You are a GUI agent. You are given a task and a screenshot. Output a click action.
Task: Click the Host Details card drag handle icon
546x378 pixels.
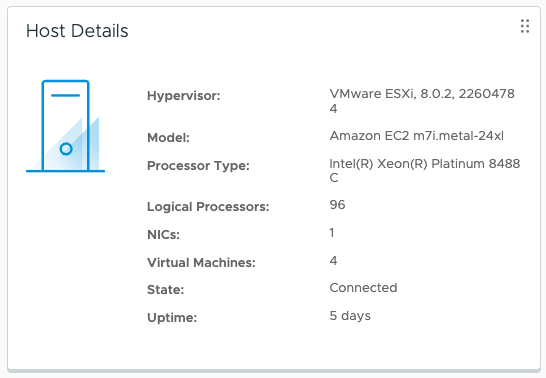[525, 26]
